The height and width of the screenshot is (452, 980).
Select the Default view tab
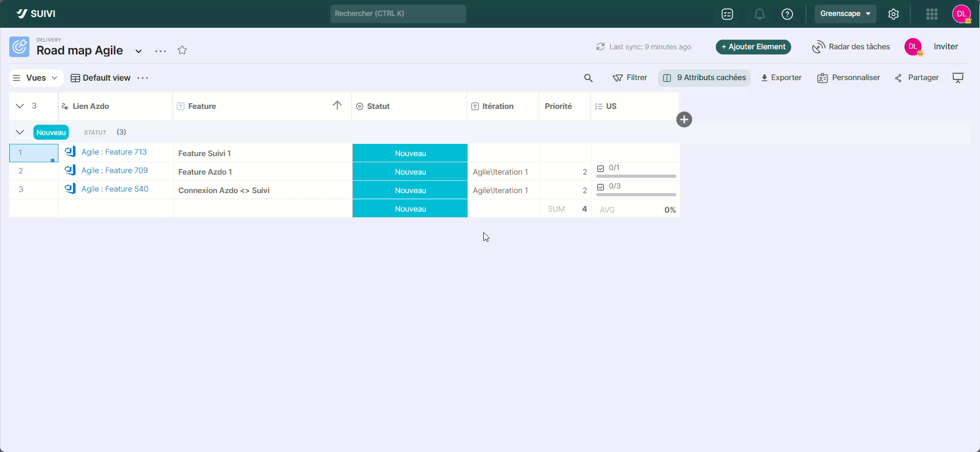pyautogui.click(x=101, y=78)
